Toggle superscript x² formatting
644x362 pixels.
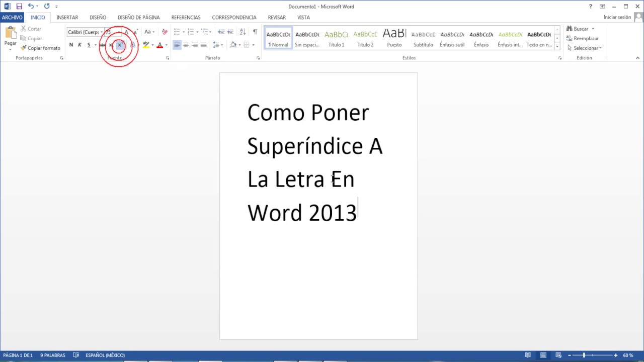click(119, 45)
